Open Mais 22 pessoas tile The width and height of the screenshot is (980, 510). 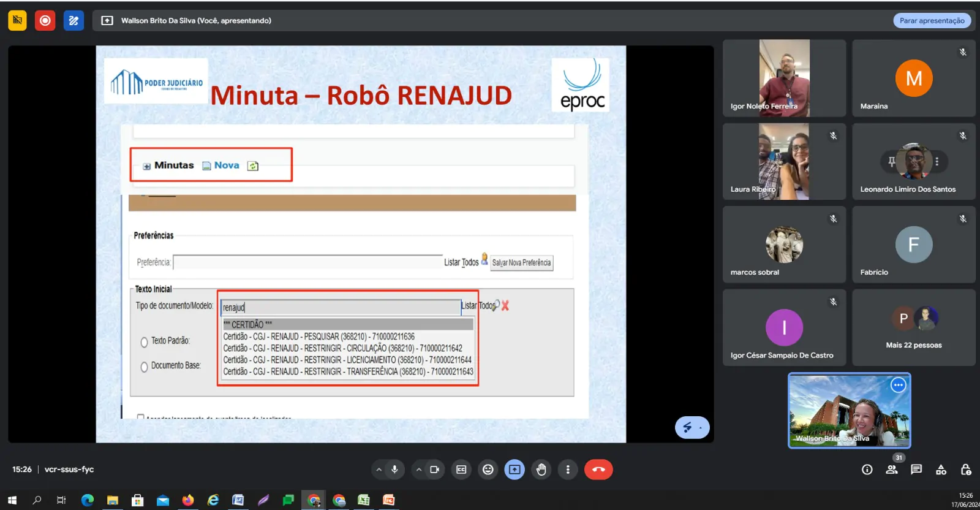913,327
